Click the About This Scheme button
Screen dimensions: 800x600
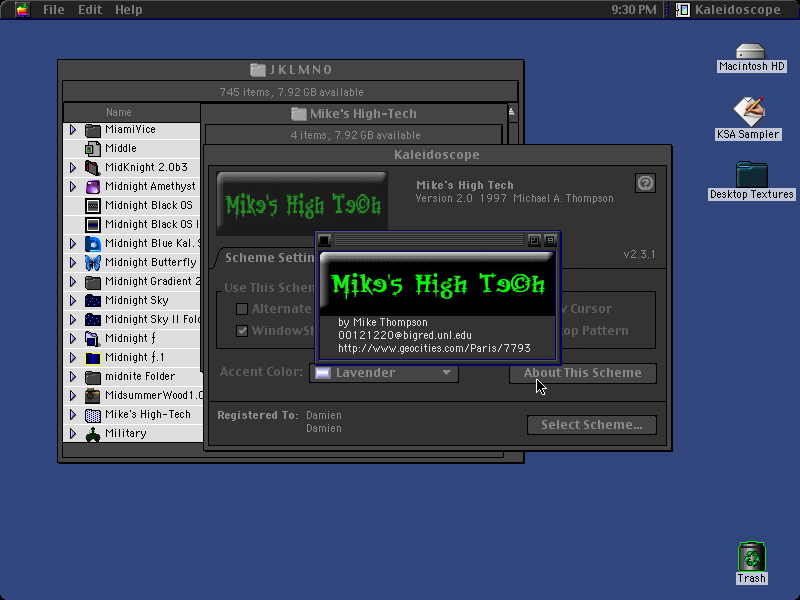coord(583,373)
